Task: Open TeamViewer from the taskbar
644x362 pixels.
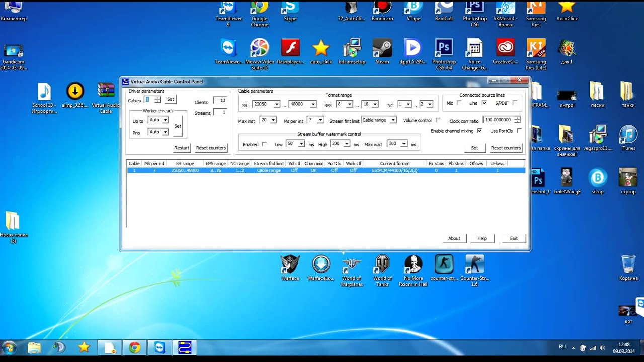Action: (x=159, y=347)
